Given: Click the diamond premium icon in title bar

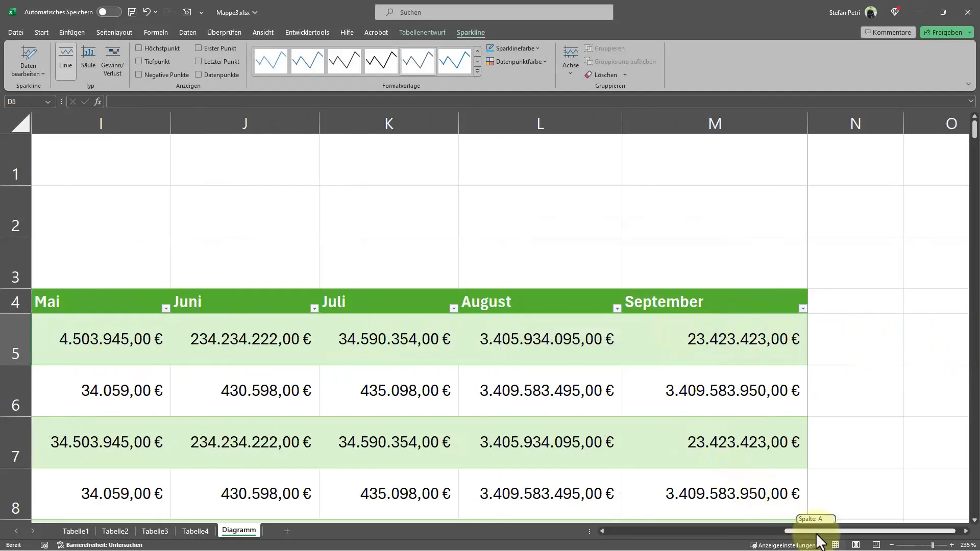Looking at the screenshot, I should point(895,12).
